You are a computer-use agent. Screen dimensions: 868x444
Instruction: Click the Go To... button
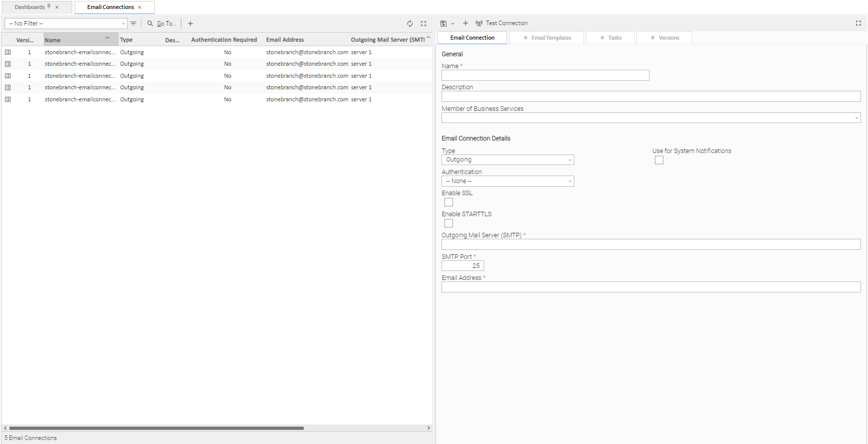pos(162,24)
